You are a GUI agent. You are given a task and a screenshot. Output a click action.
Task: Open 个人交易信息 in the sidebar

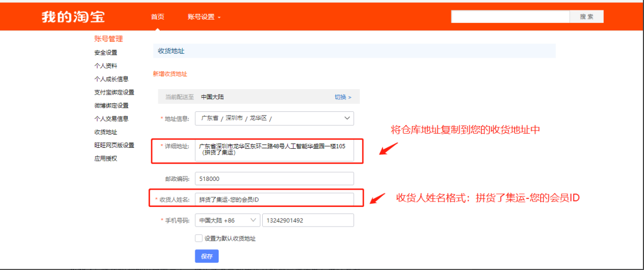tap(112, 118)
